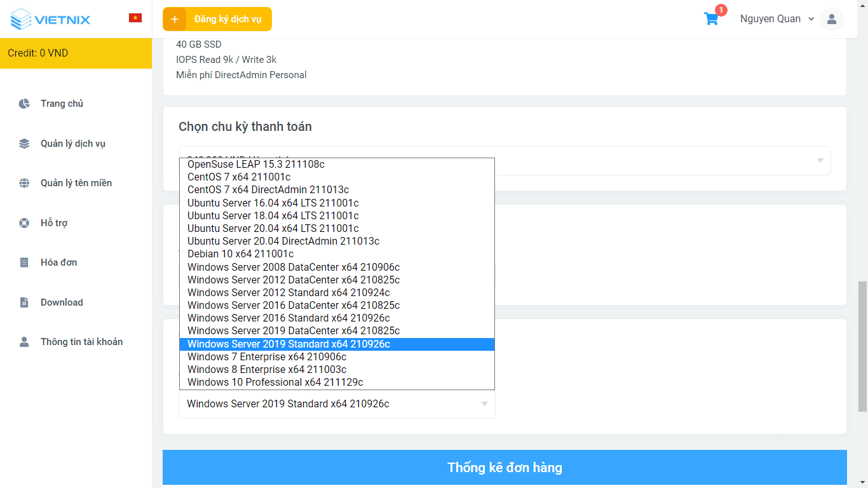Select Ubuntu Server 20.04 x64 LTS 211001c
Image resolution: width=868 pixels, height=488 pixels.
click(x=337, y=228)
